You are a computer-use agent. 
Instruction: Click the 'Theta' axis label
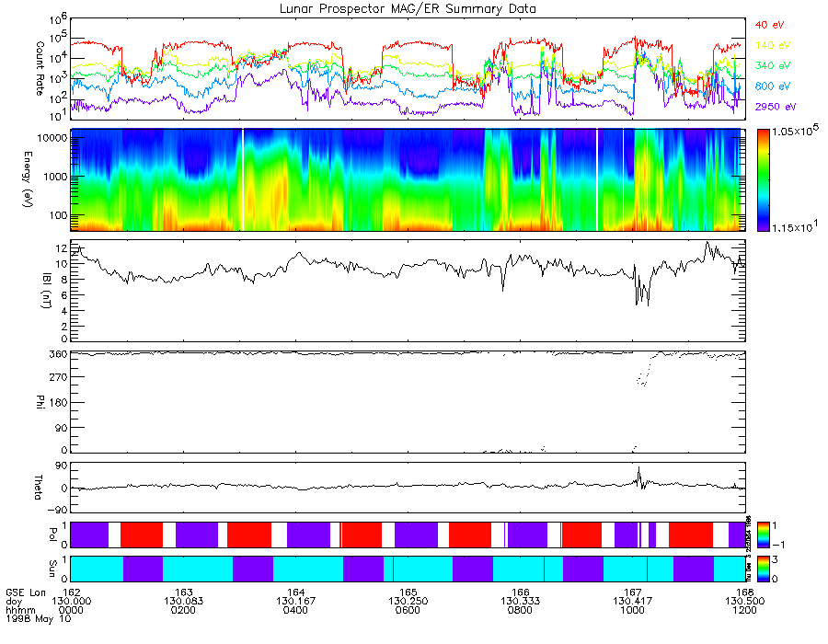pyautogui.click(x=38, y=488)
